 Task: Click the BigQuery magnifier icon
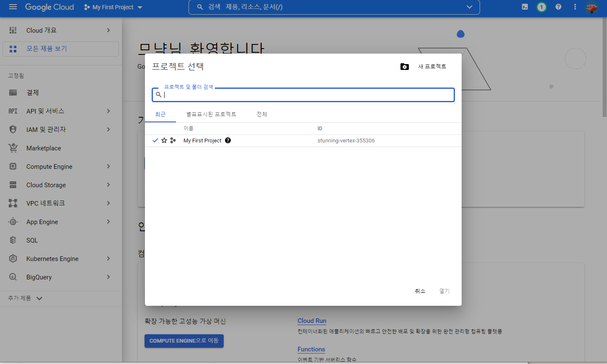(13, 277)
